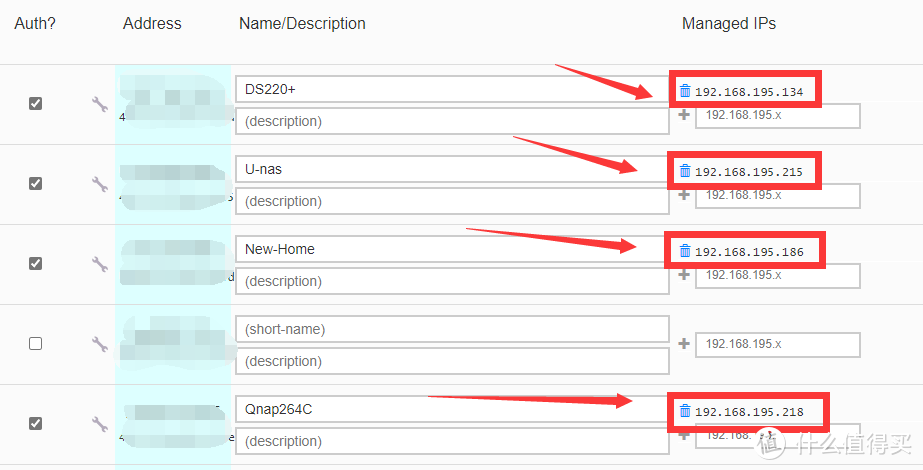
Task: Click empty short-name input field
Action: click(452, 329)
